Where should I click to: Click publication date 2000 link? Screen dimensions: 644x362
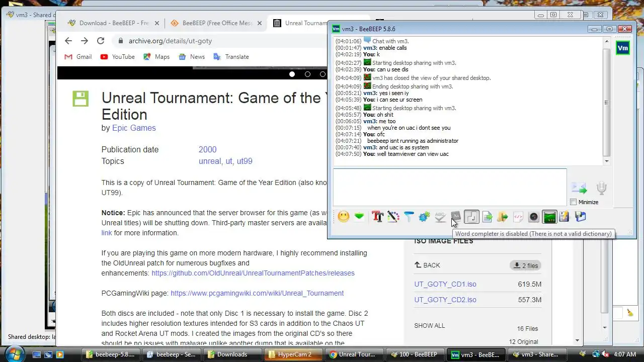click(207, 149)
